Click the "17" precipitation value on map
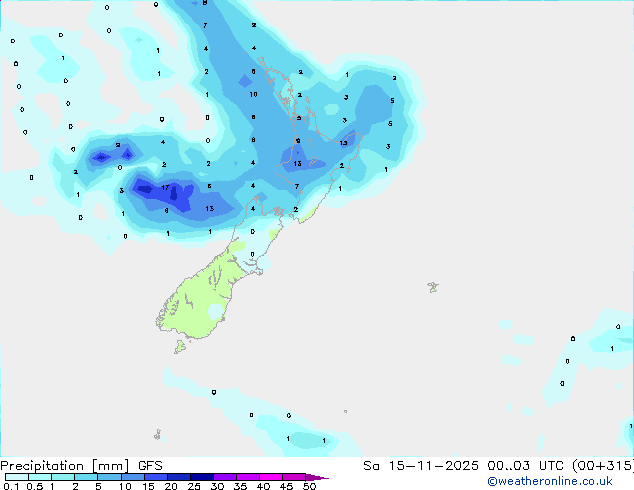 165,188
